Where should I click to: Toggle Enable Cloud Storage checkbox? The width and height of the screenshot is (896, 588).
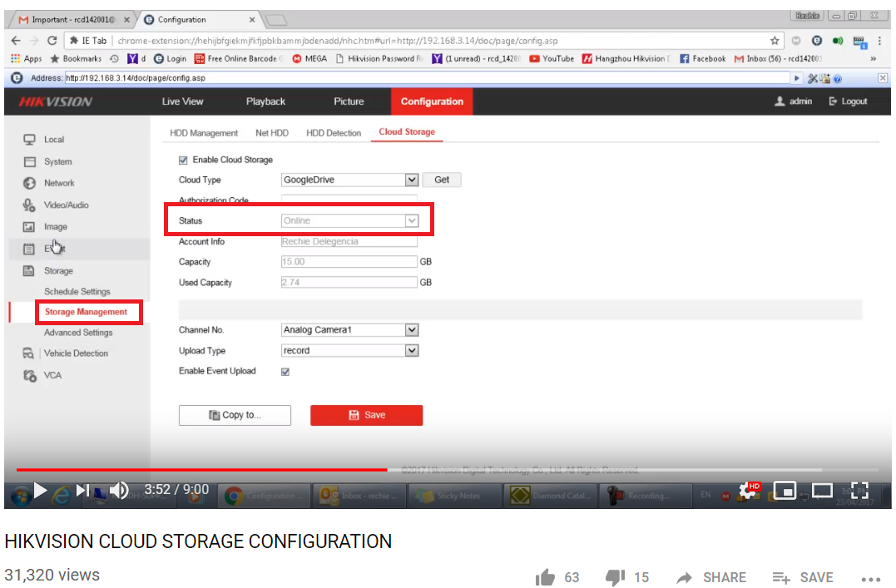pos(184,160)
